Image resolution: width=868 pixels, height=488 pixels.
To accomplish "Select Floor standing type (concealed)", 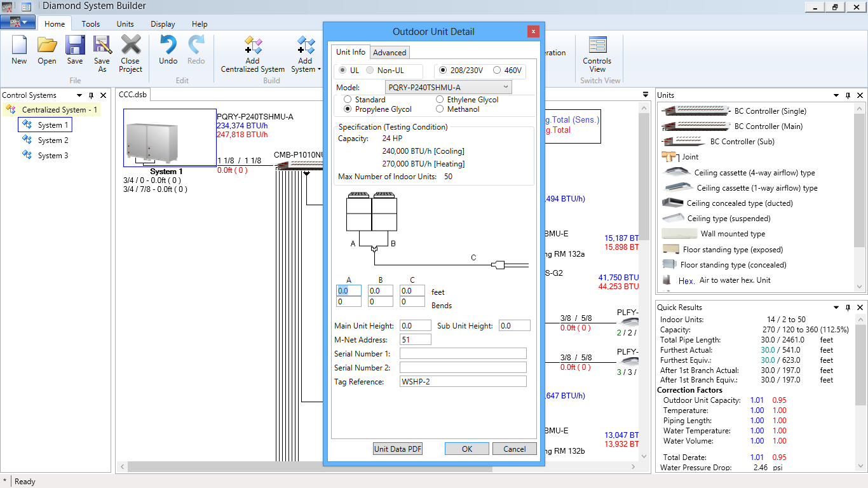I will 724,265.
